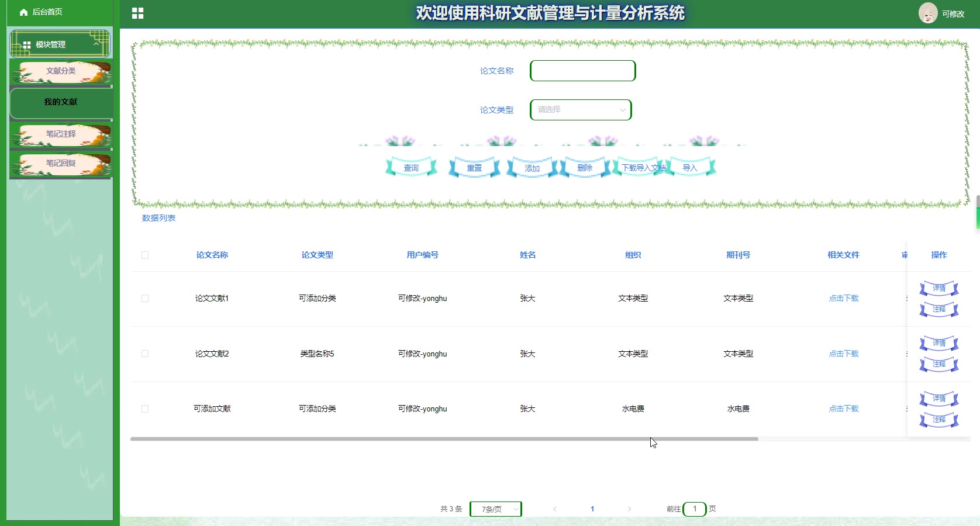
Task: Click the 相关文件 column header
Action: (844, 255)
